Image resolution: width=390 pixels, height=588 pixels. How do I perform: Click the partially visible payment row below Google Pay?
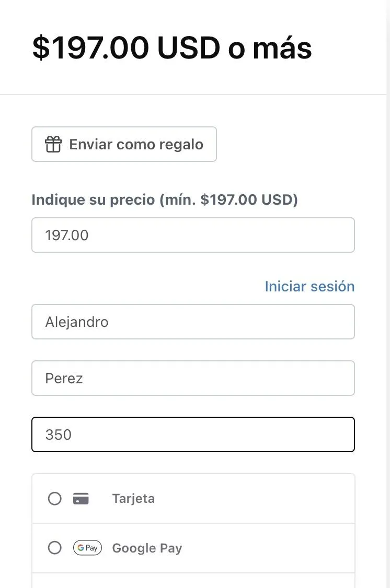click(193, 581)
